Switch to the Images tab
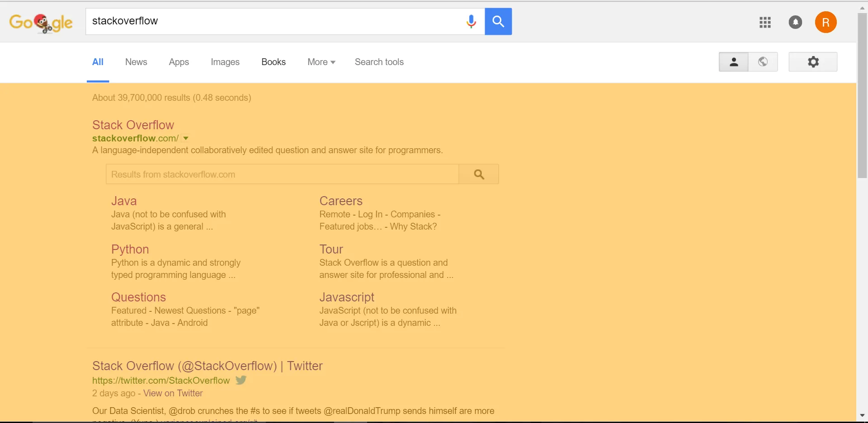 (225, 62)
